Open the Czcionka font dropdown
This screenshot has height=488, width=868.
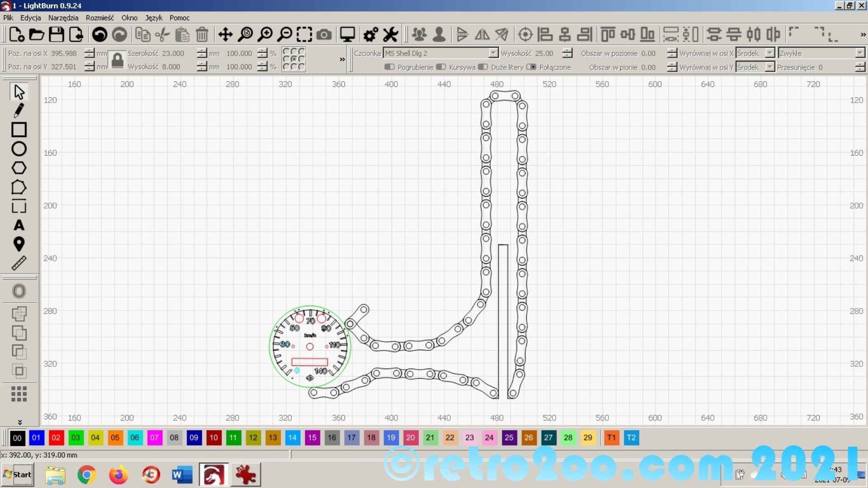[493, 53]
